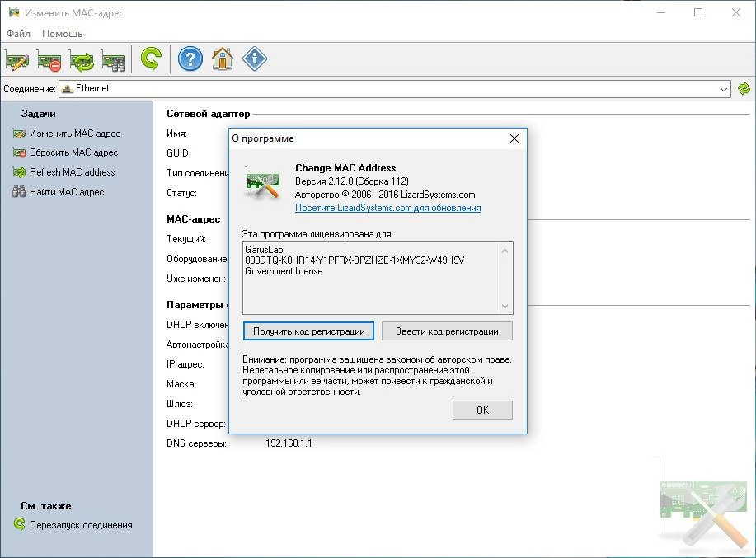Click the GUID label
This screenshot has height=558, width=756.
click(179, 153)
